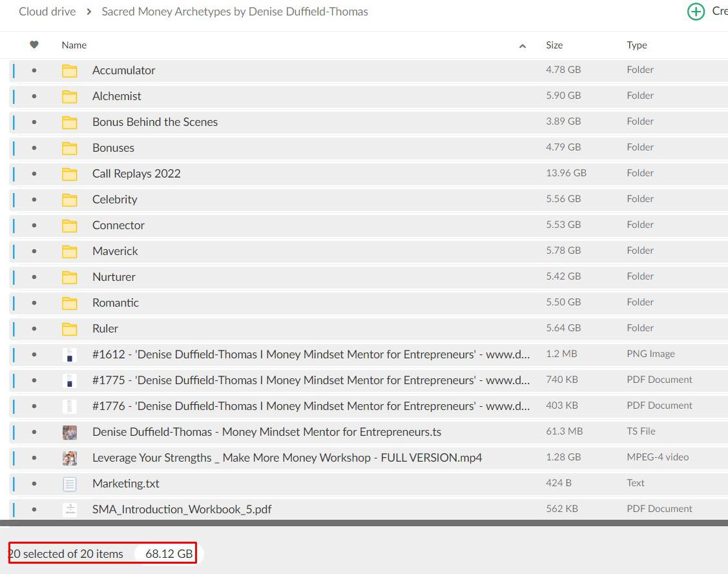
Task: Select the Bonus Behind the Scenes folder
Action: (155, 122)
